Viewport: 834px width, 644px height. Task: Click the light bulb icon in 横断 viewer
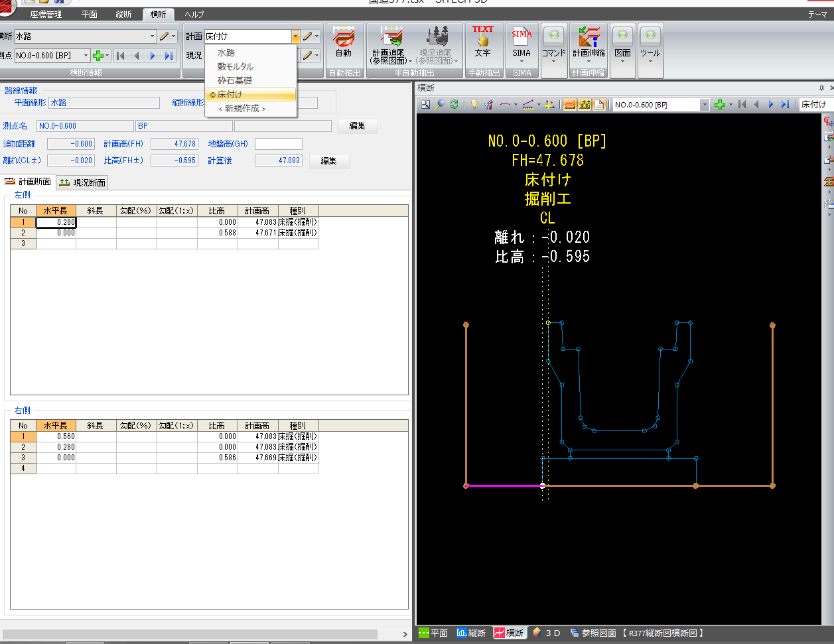coord(474,105)
